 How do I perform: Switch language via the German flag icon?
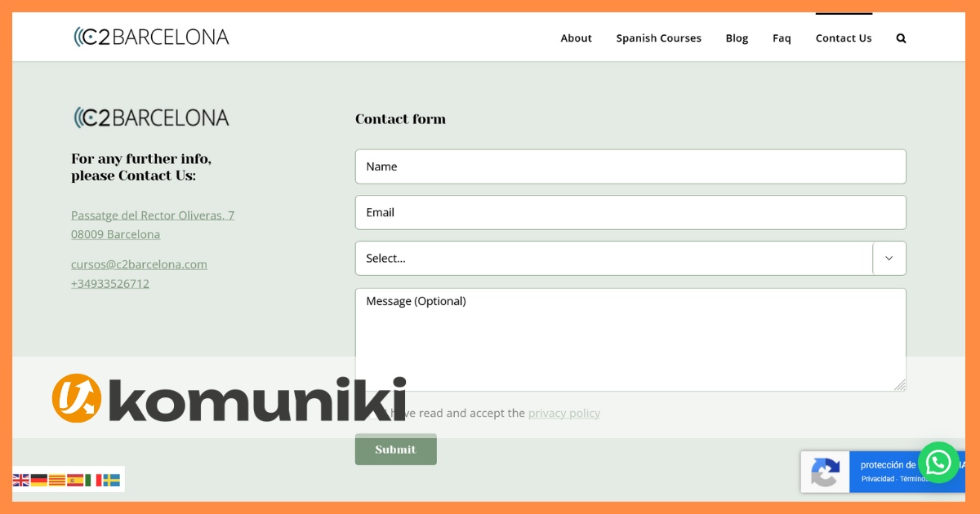(x=38, y=480)
